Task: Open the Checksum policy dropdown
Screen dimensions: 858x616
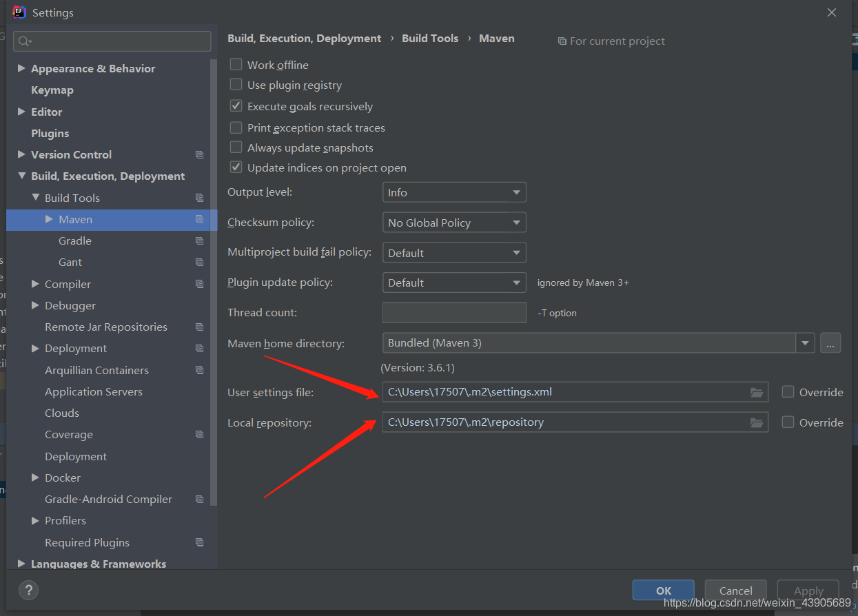Action: click(454, 223)
